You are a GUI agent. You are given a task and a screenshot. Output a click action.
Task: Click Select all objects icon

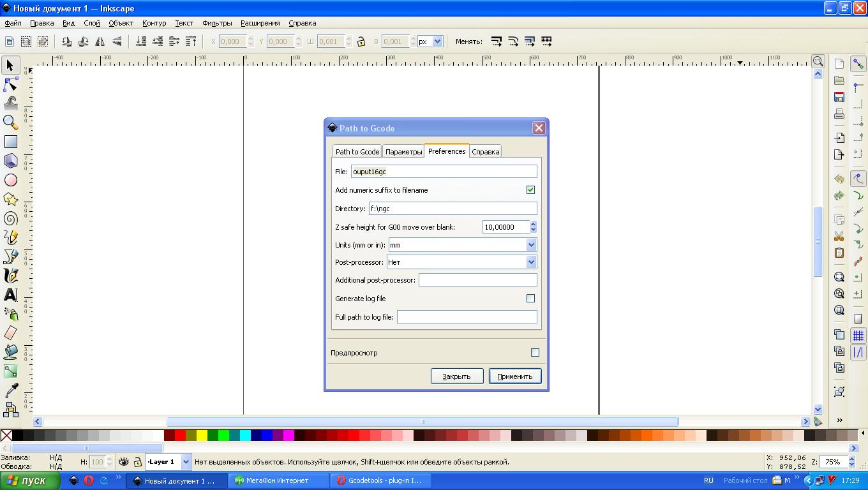point(10,41)
